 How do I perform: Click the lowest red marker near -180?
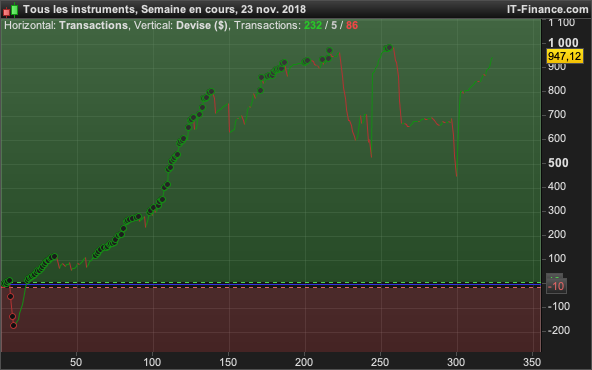point(14,325)
